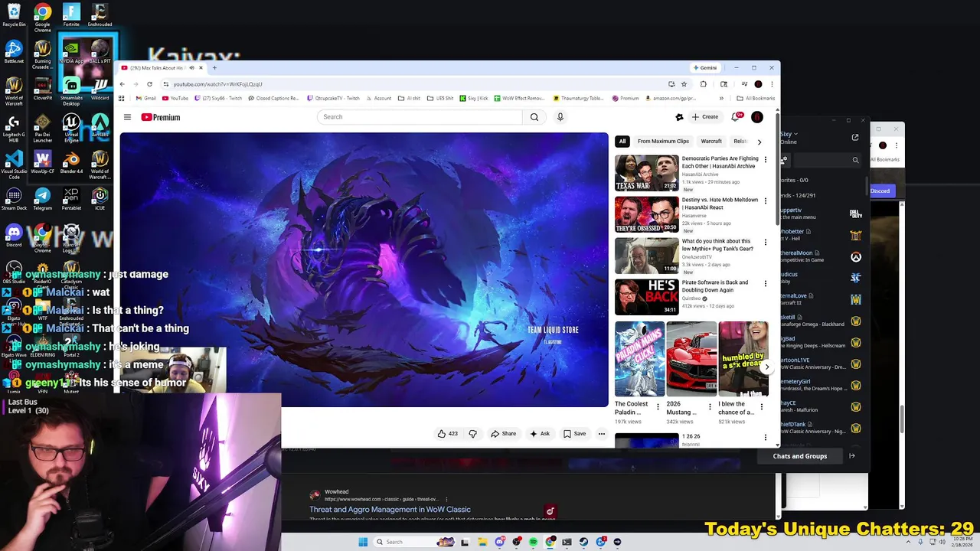Focus the YouTube search box
Viewport: 980px width, 551px height.
coord(420,117)
